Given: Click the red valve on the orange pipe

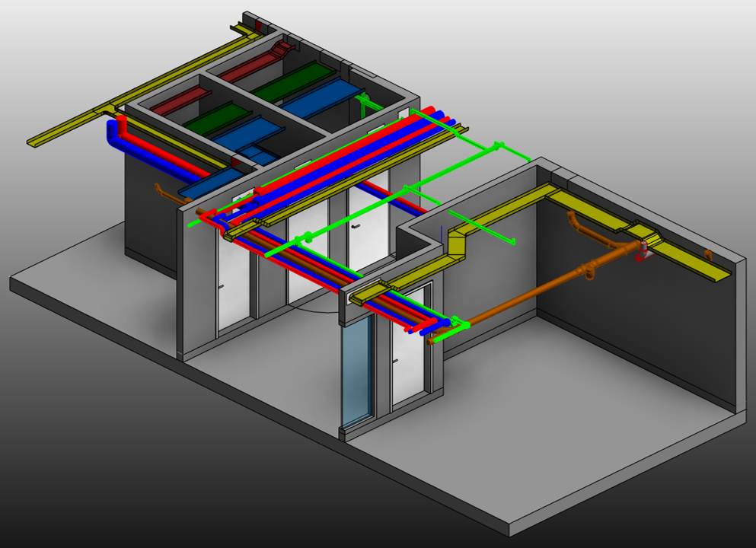Looking at the screenshot, I should pos(641,253).
